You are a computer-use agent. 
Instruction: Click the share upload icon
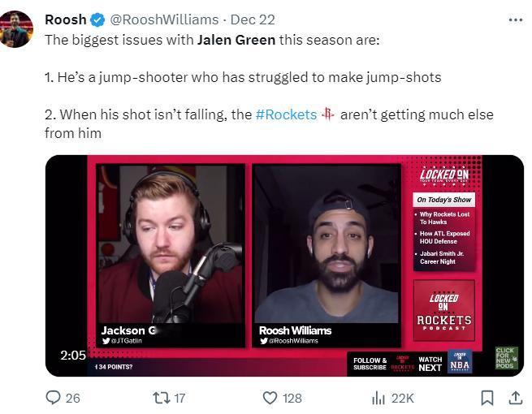click(516, 398)
